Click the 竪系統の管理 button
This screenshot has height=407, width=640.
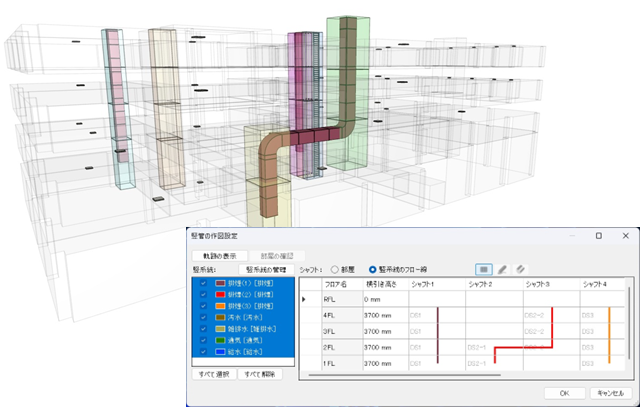(x=264, y=269)
